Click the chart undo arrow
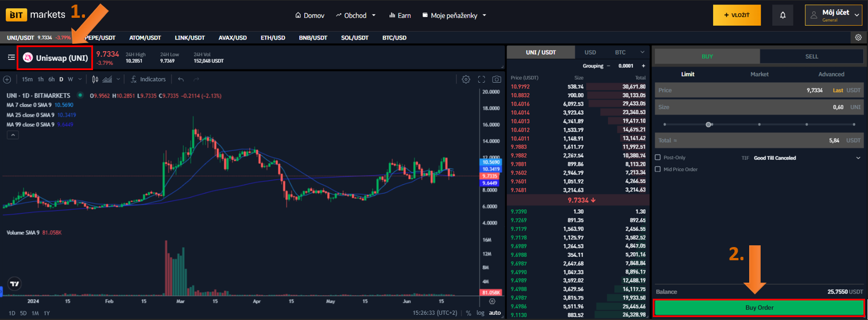Image resolution: width=868 pixels, height=320 pixels. [x=181, y=79]
